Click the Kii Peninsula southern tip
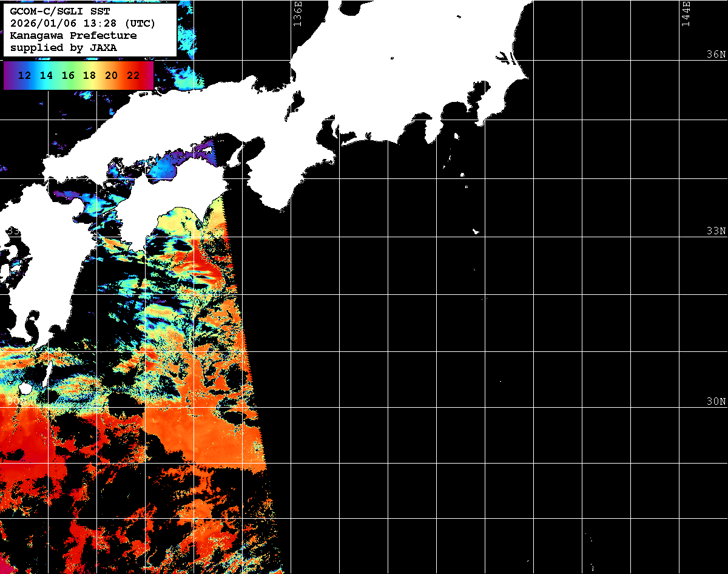 coord(279,206)
